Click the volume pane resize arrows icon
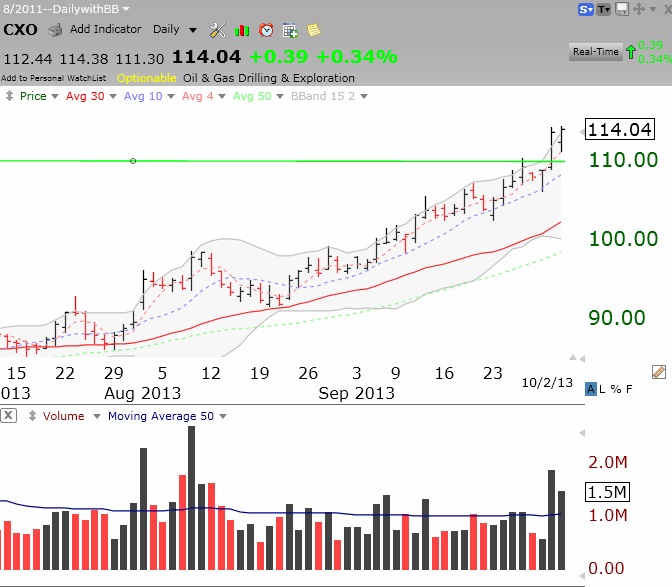Image resolution: width=672 pixels, height=587 pixels. (x=32, y=416)
